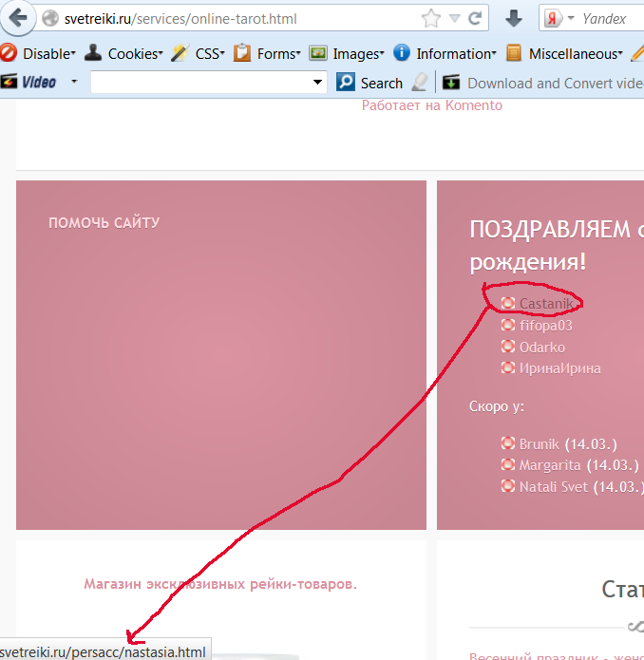Click the Yandex search engine icon
This screenshot has width=644, height=660.
[x=553, y=19]
